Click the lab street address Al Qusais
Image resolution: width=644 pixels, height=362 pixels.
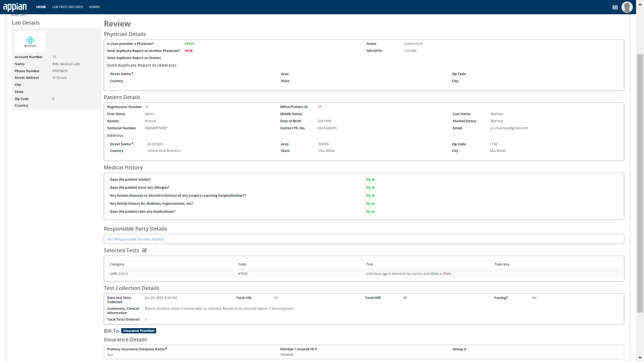[x=60, y=78]
